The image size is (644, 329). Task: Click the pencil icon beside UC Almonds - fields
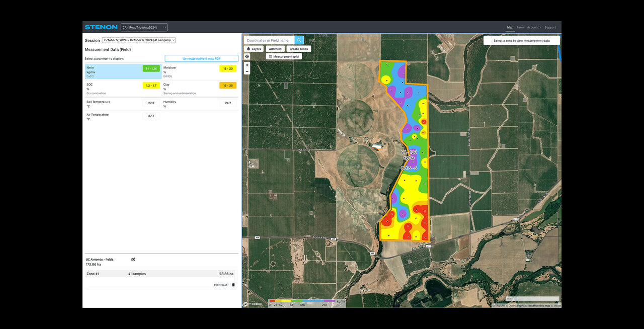coord(133,260)
